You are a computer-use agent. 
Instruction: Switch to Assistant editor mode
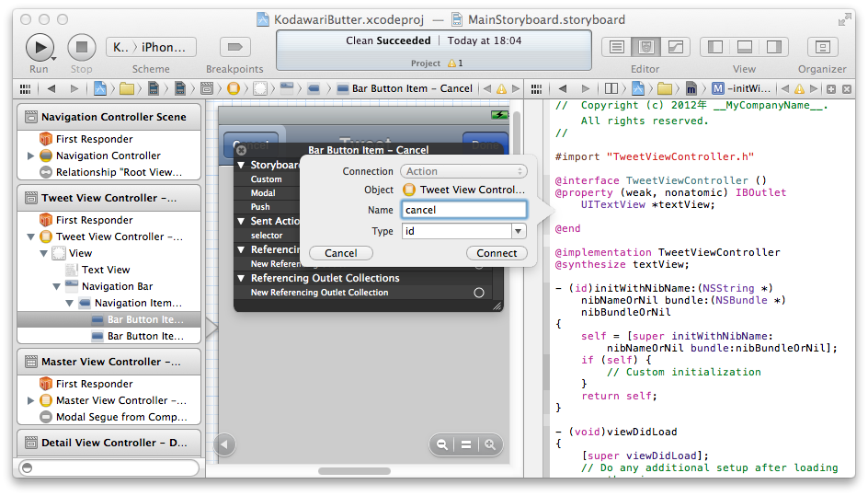tap(645, 47)
